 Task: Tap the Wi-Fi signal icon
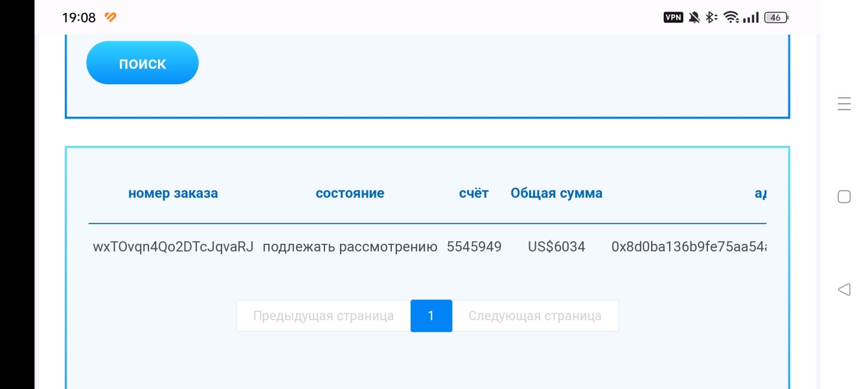(732, 18)
